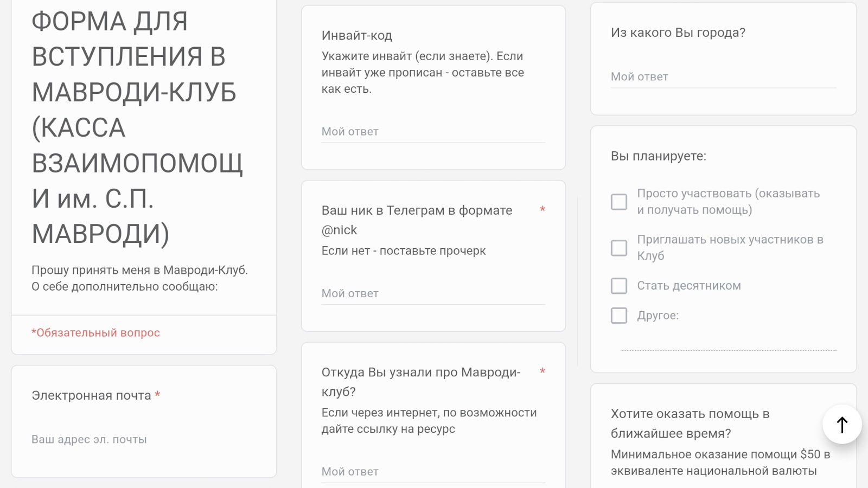Click the 'Вы планируете:' question title
This screenshot has width=868, height=488.
point(659,156)
